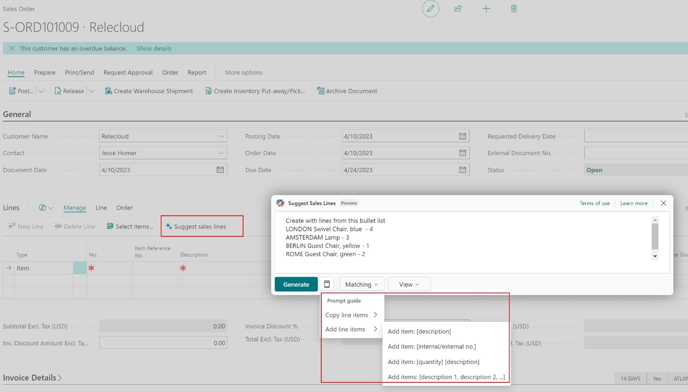This screenshot has width=688, height=392.
Task: Expand the Post dropdown arrow
Action: tap(41, 91)
